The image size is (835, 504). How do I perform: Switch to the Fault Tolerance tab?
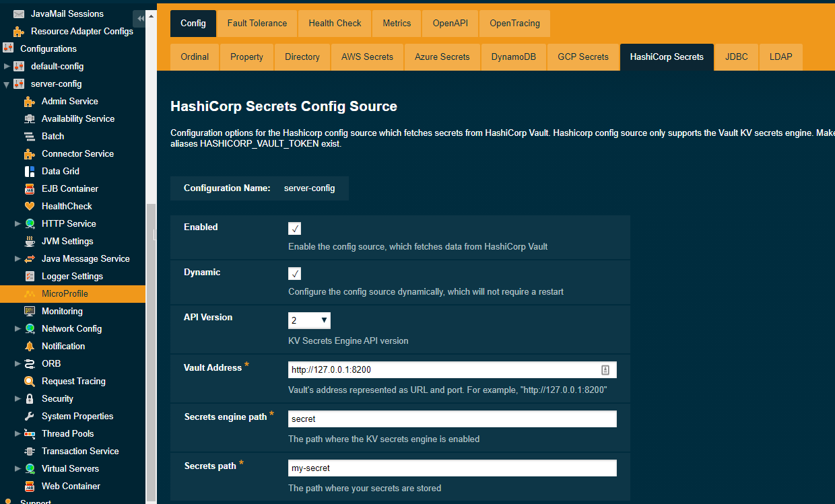coord(257,23)
